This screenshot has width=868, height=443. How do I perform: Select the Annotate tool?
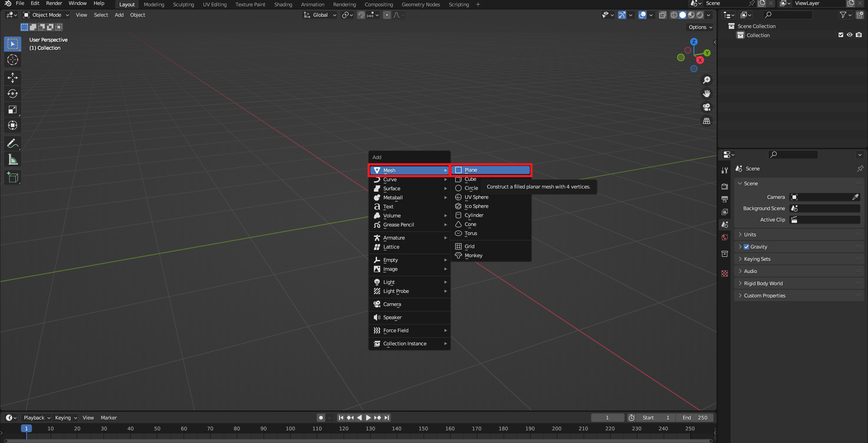13,144
